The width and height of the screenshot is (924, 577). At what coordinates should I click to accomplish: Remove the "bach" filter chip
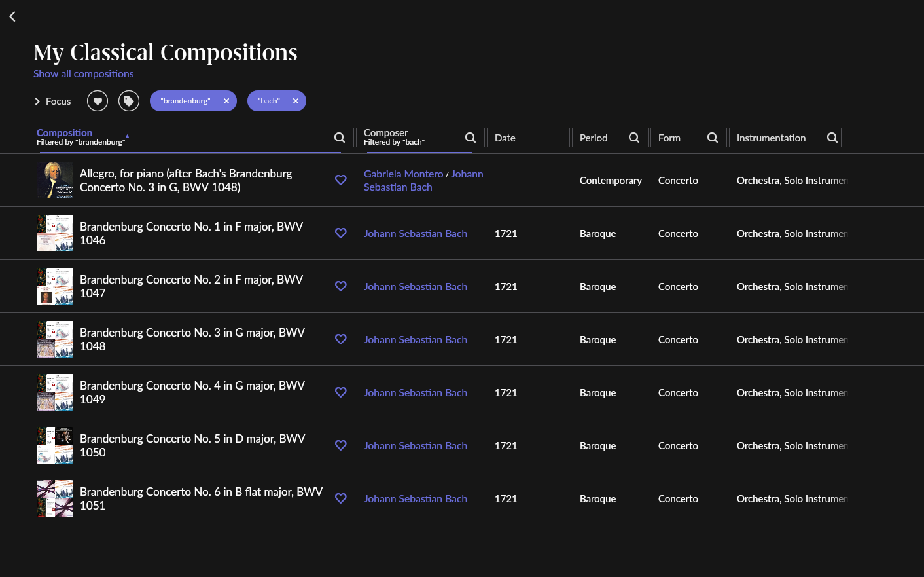[296, 101]
